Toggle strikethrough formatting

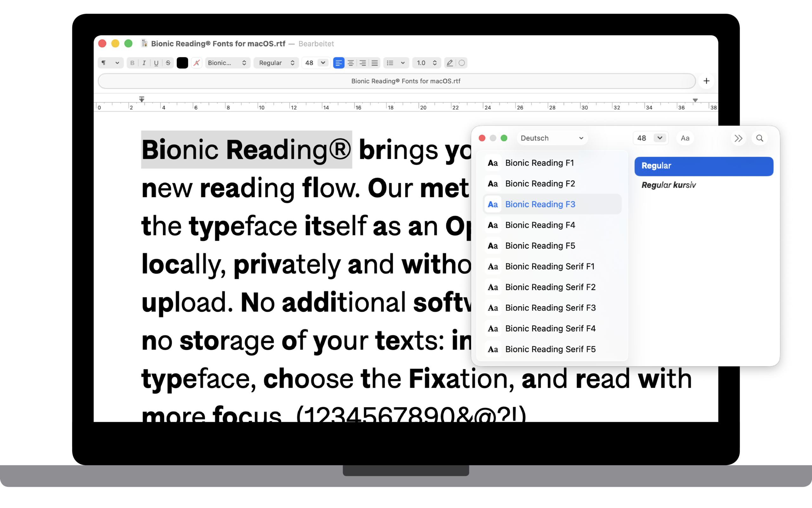click(x=168, y=63)
